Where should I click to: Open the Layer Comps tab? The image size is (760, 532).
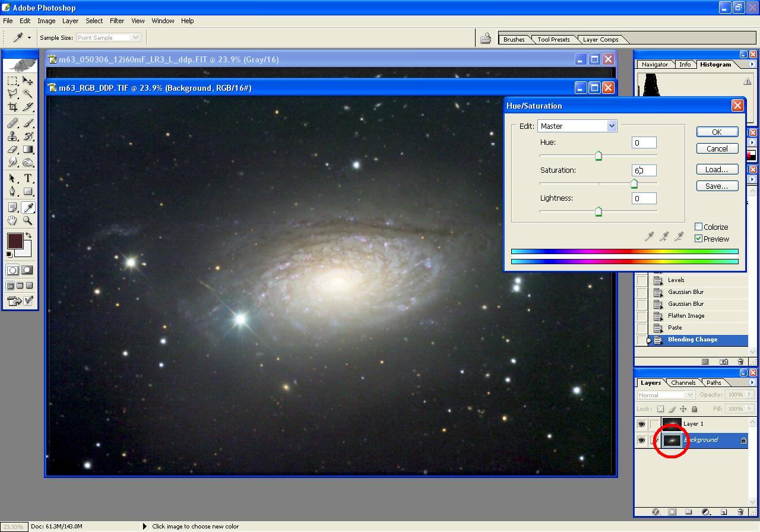pos(600,39)
